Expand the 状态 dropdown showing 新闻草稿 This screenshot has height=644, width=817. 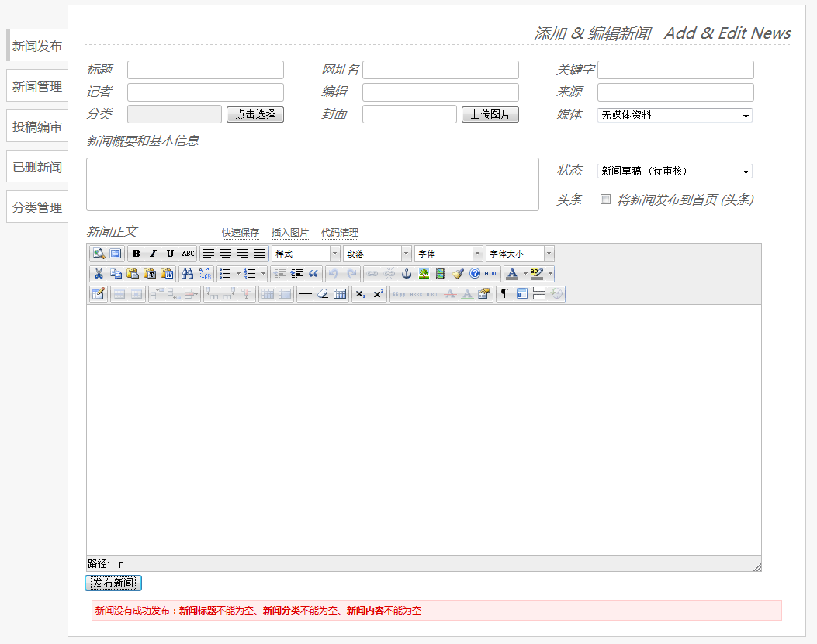click(674, 171)
